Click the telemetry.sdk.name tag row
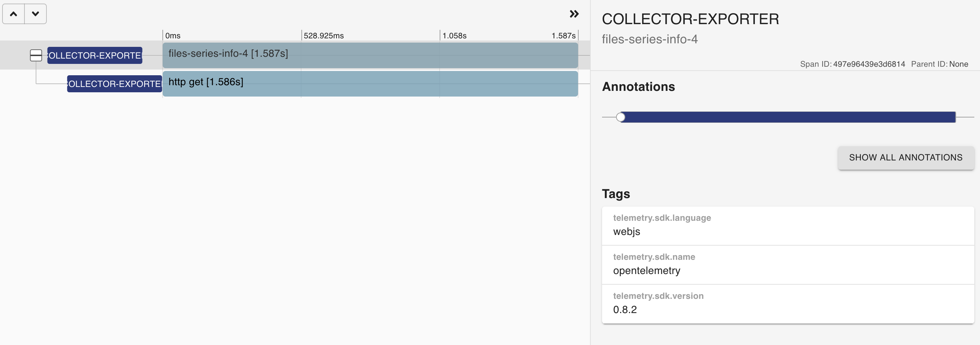The image size is (980, 345). [787, 265]
